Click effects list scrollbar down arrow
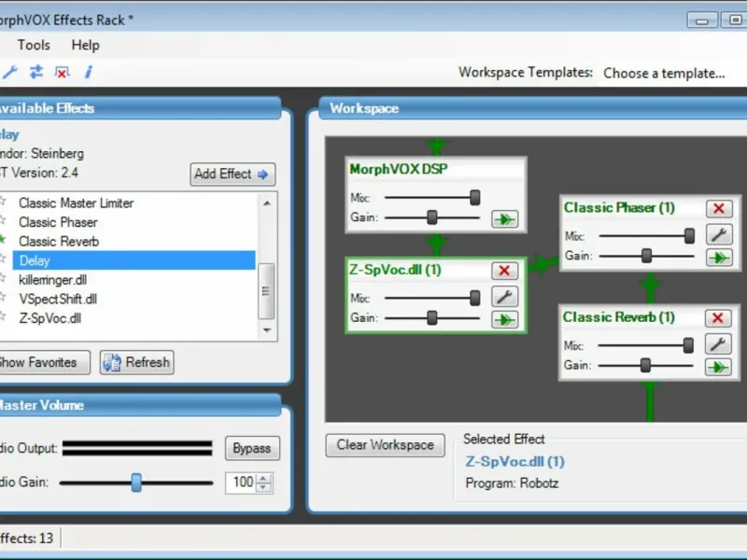 point(267,330)
